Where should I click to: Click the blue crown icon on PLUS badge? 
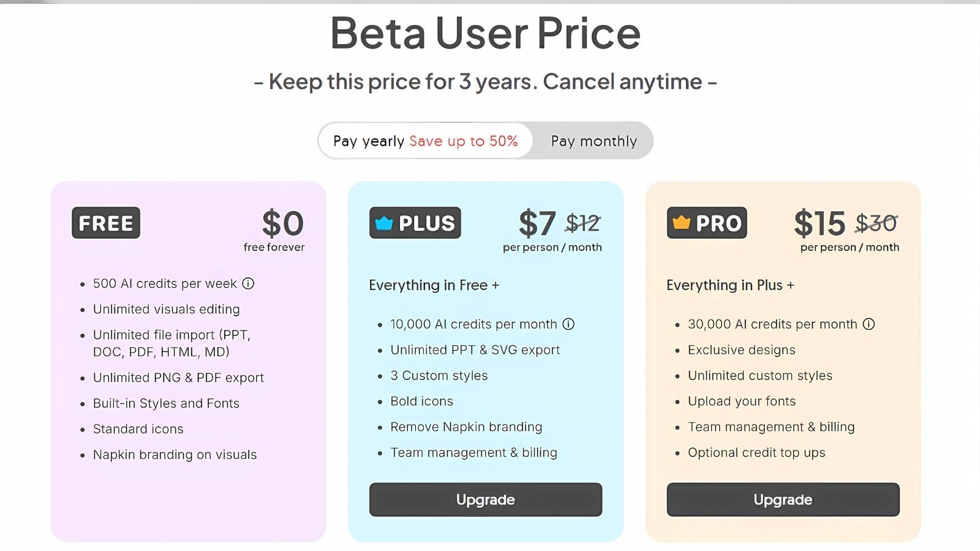click(384, 223)
